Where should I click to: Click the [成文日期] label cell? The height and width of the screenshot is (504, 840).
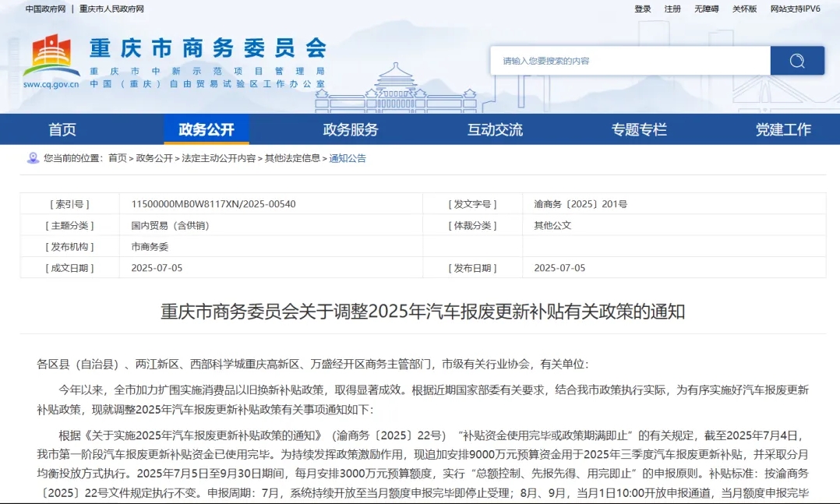coord(69,268)
